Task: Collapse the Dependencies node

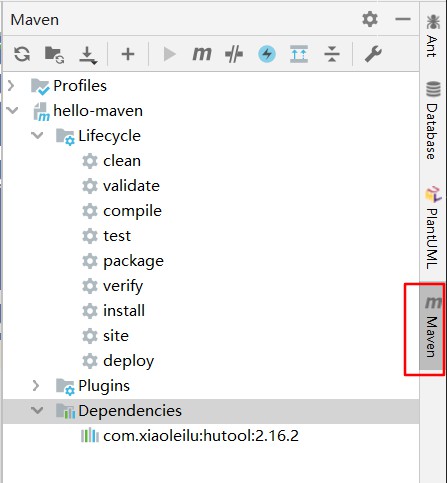Action: (x=37, y=410)
